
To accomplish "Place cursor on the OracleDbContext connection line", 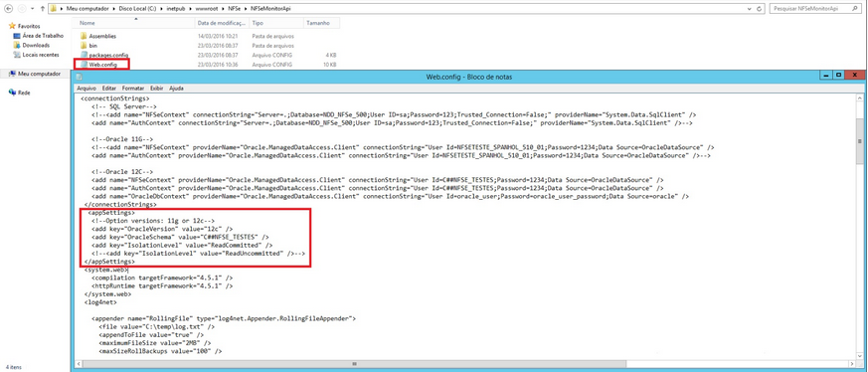I will 391,196.
